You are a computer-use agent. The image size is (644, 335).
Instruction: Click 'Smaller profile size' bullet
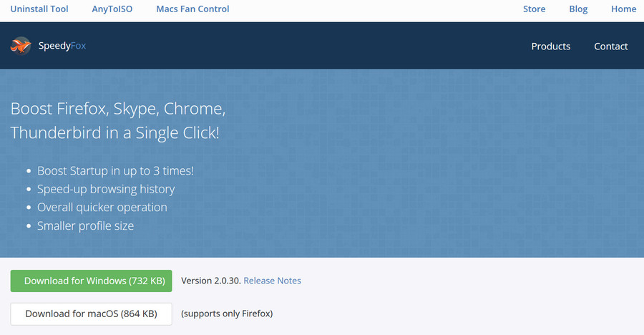click(x=85, y=225)
